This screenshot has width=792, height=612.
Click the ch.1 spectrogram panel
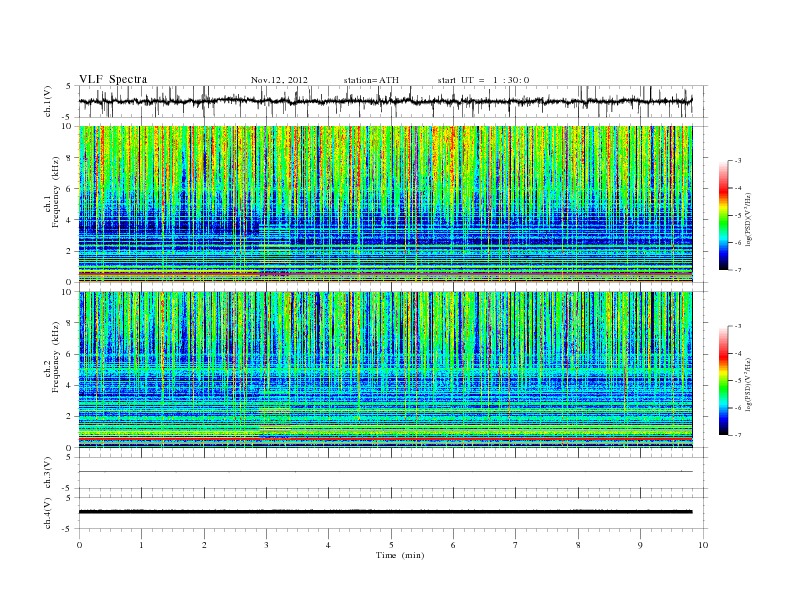(385, 204)
